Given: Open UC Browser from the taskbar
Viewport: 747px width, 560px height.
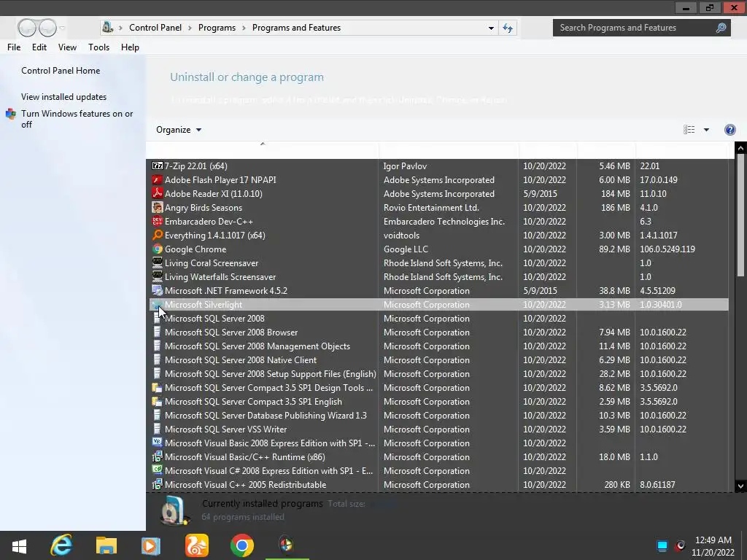Looking at the screenshot, I should click(197, 545).
